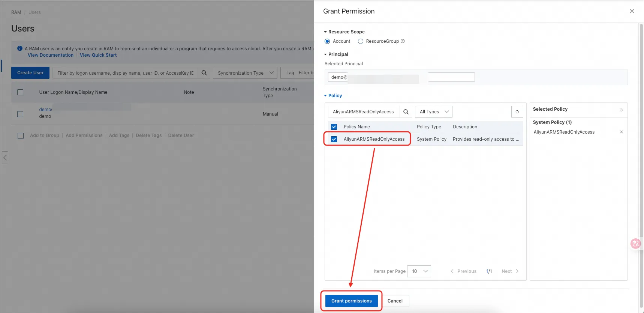Collapse the Selected Policy panel double-arrow
Image resolution: width=644 pixels, height=313 pixels.
[621, 110]
